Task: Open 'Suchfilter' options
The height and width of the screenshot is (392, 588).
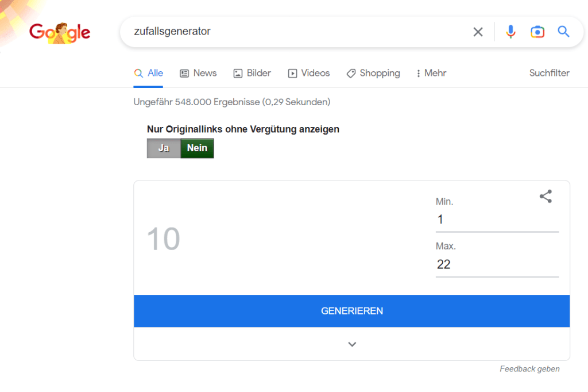Action: pos(549,73)
